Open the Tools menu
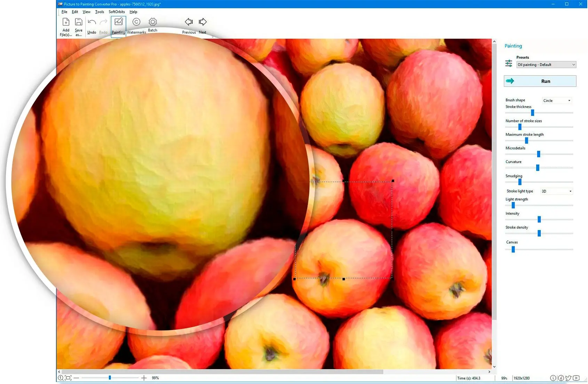This screenshot has width=588, height=384. pyautogui.click(x=100, y=12)
